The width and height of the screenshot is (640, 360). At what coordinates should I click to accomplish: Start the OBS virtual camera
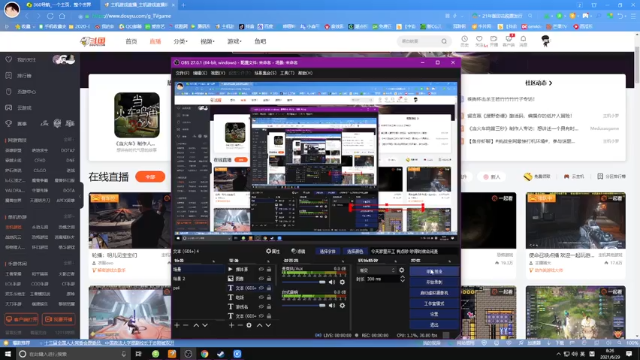pos(434,293)
